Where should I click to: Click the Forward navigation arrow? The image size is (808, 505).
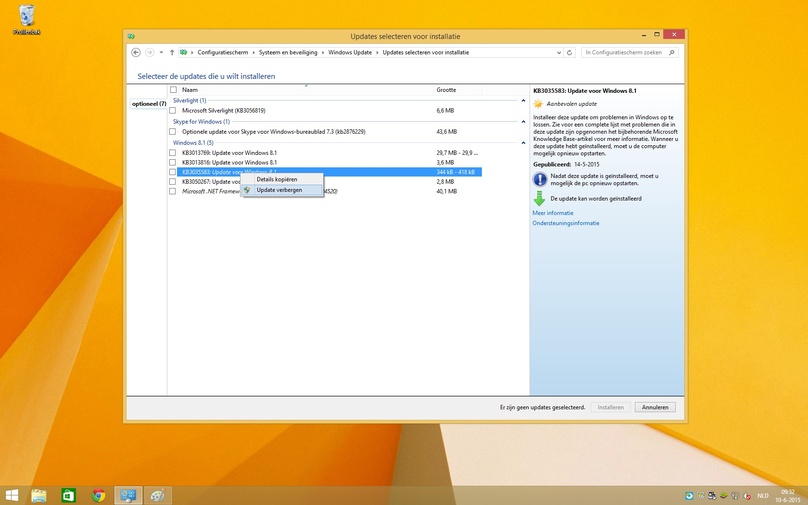(x=149, y=52)
